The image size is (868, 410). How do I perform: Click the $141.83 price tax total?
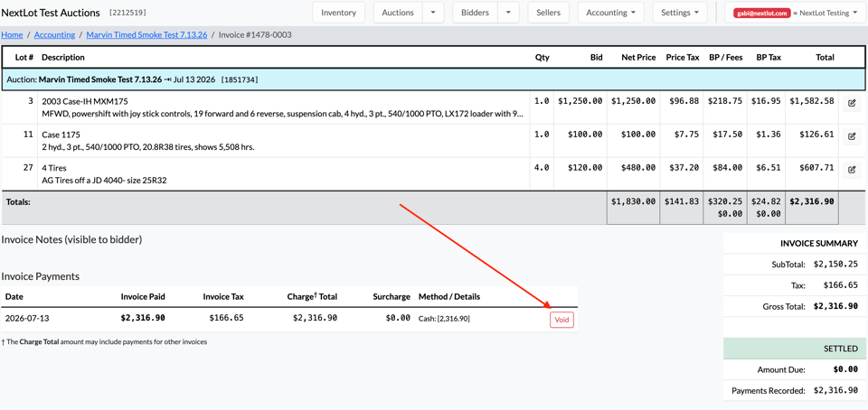682,201
